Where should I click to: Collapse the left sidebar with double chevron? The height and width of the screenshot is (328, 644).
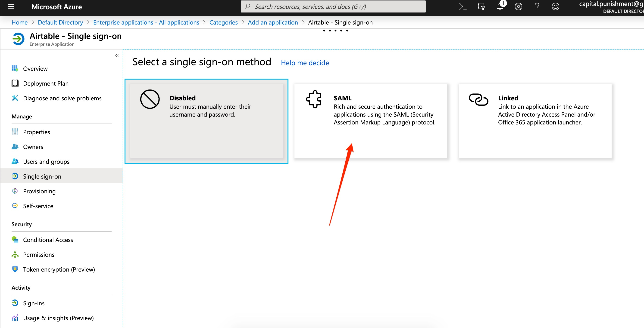click(117, 56)
